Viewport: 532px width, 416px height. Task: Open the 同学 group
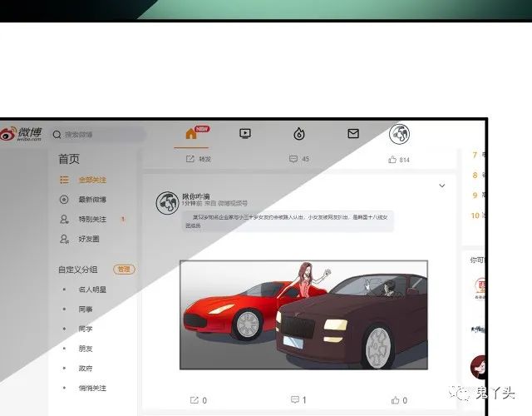pos(86,329)
